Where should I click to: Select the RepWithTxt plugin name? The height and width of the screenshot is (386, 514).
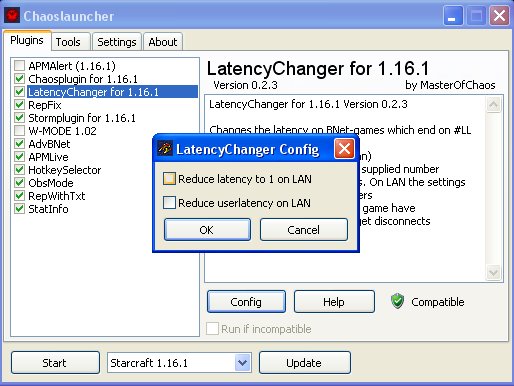56,196
